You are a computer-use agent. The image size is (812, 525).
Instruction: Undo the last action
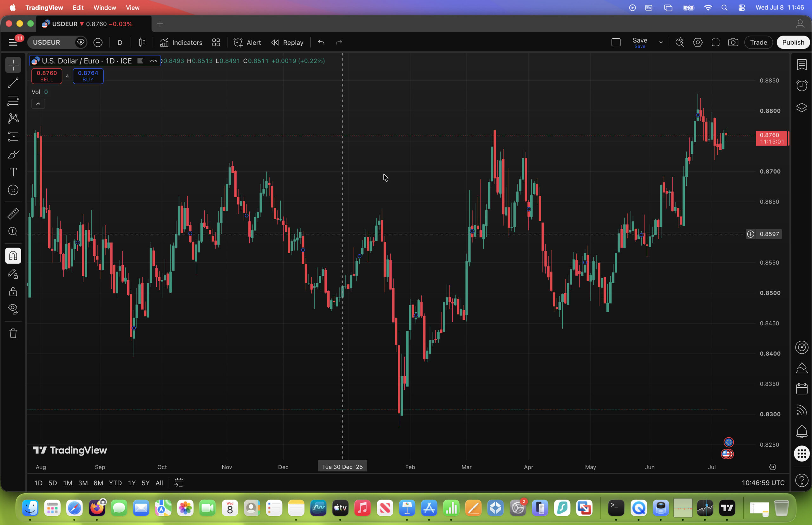pos(321,42)
